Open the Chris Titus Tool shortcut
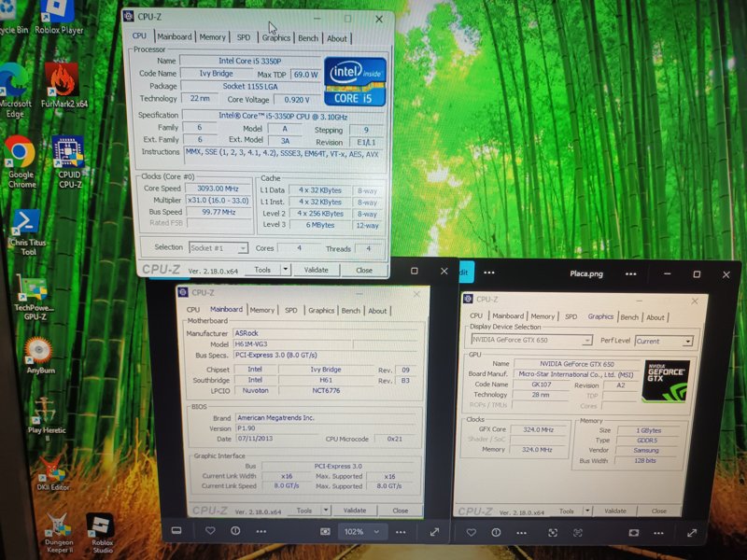The width and height of the screenshot is (747, 560). tap(28, 232)
